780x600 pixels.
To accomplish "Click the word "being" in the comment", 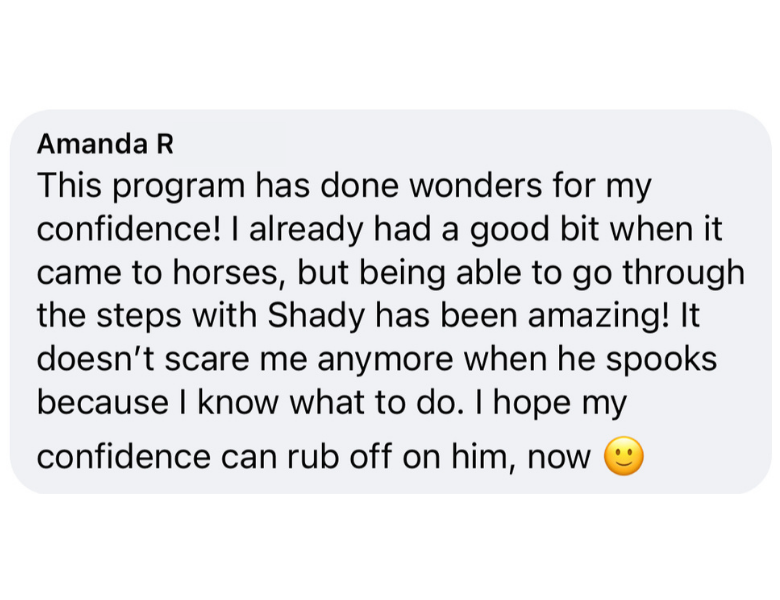I will pyautogui.click(x=402, y=273).
